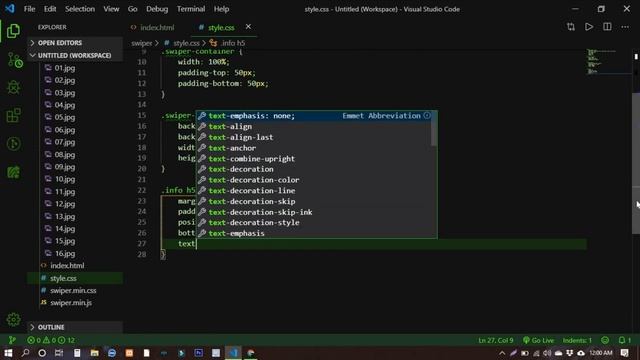Click the Indents: 1 status entry
Screen dimensions: 640x360
coord(577,340)
